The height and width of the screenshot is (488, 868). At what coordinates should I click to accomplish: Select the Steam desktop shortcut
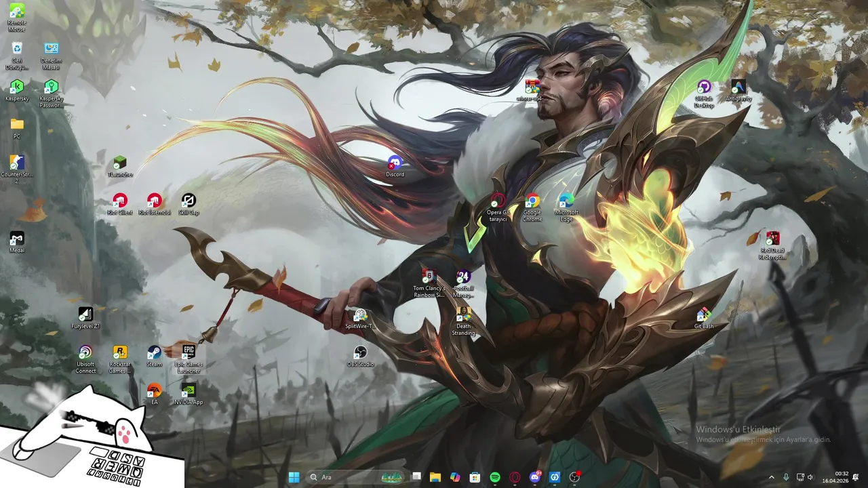point(155,356)
